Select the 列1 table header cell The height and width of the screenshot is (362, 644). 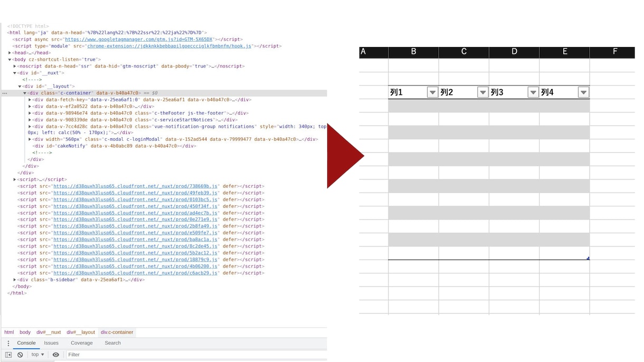[413, 92]
